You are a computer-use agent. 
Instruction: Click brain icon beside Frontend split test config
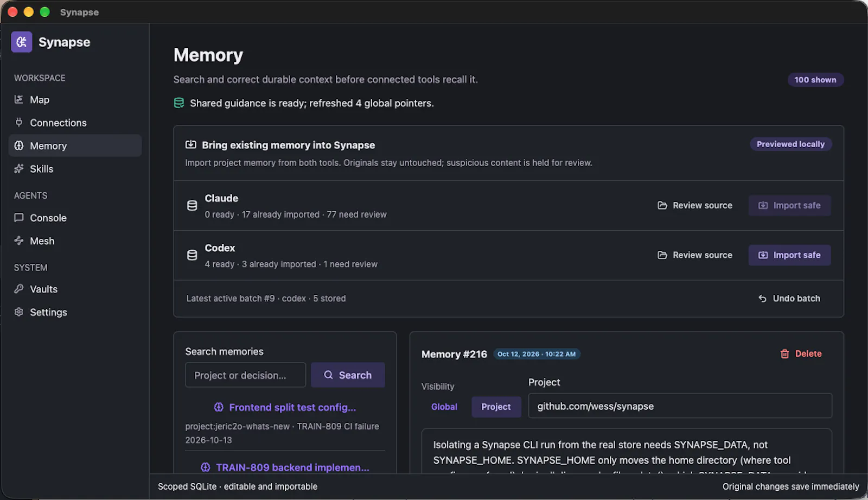tap(219, 407)
